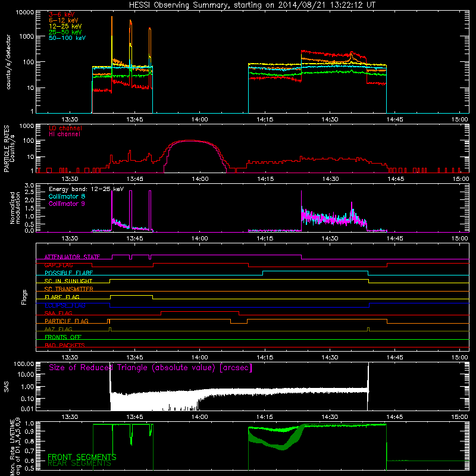
Task: Click the HESSI Observing Summary plot title
Action: [x=252, y=5]
